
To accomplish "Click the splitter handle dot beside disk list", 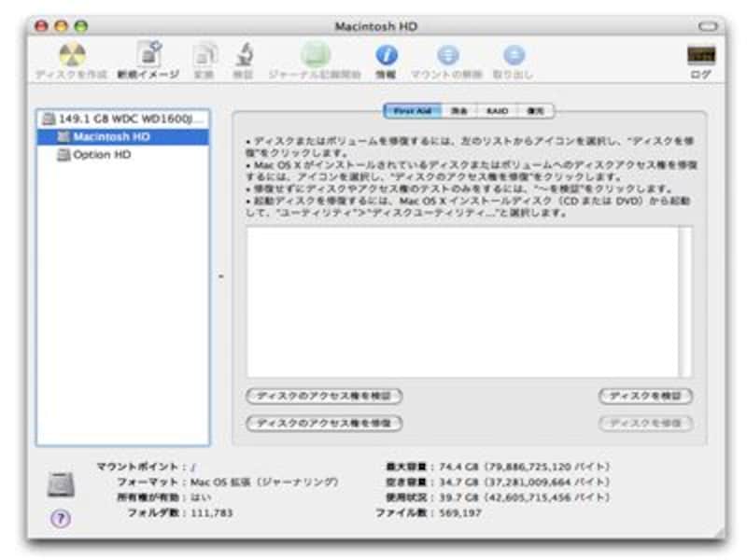I will tap(221, 276).
